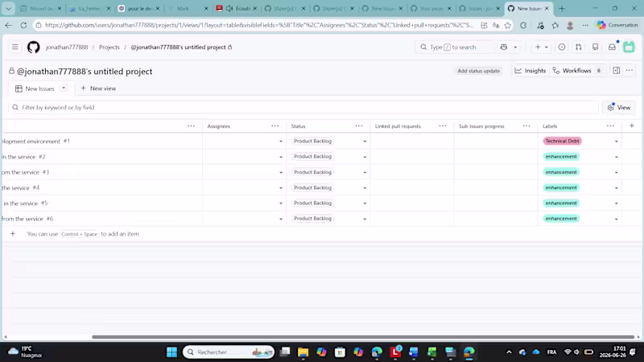Screen dimensions: 644x362
Task: Open Assignees dropdown for issue #6
Action: point(281,219)
